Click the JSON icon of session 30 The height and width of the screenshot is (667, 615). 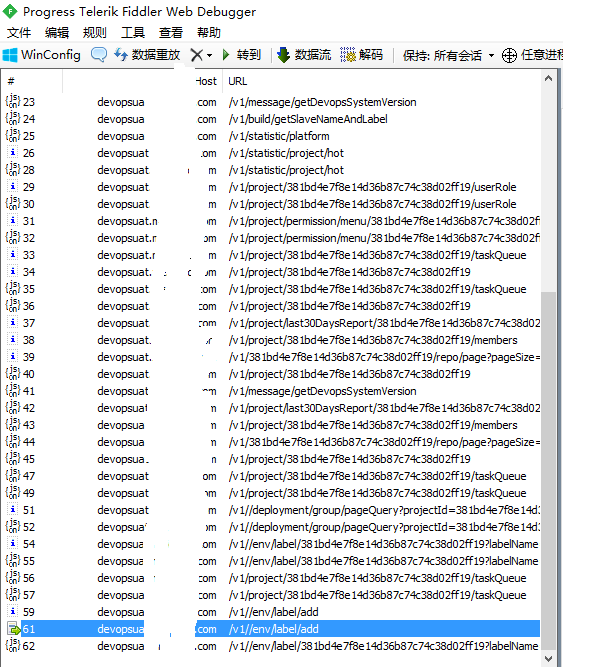[x=13, y=203]
